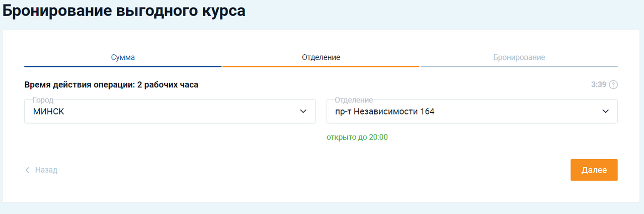Click the question mark help icon
This screenshot has height=214, width=644.
[613, 84]
